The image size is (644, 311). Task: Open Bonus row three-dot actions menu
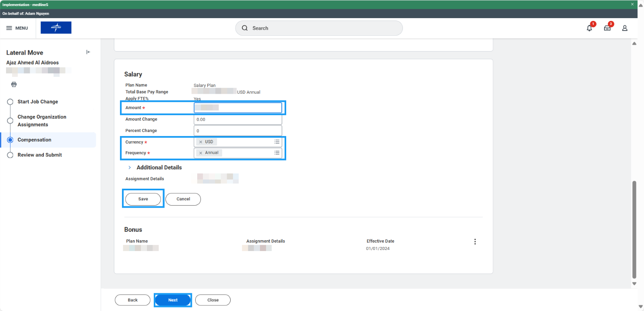(x=475, y=242)
